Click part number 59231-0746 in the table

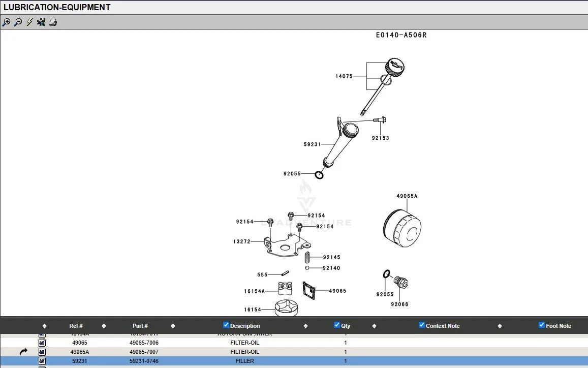point(144,361)
